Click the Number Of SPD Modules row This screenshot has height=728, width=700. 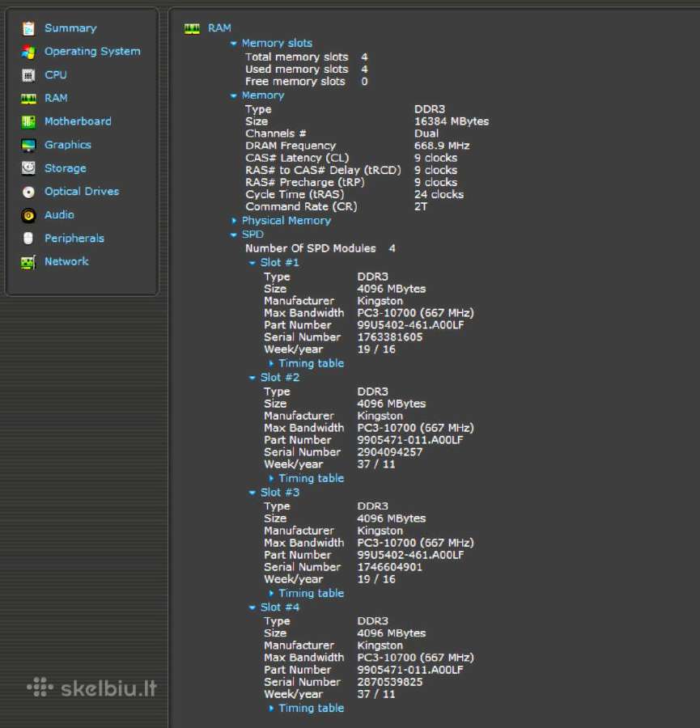coord(320,248)
